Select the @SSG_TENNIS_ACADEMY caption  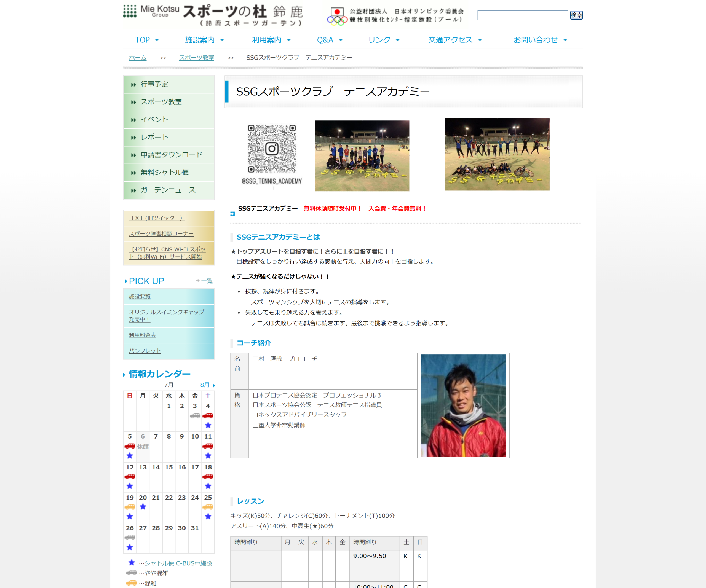[272, 181]
